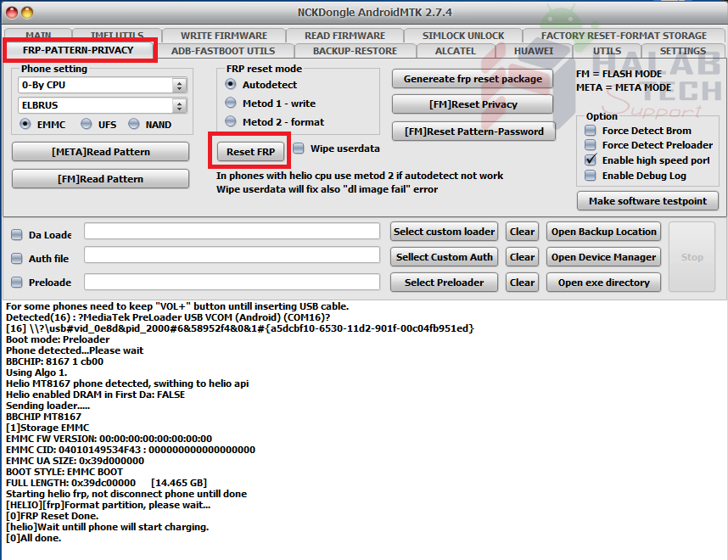
Task: Click the '[0]All done.' log line
Action: pyautogui.click(x=33, y=538)
